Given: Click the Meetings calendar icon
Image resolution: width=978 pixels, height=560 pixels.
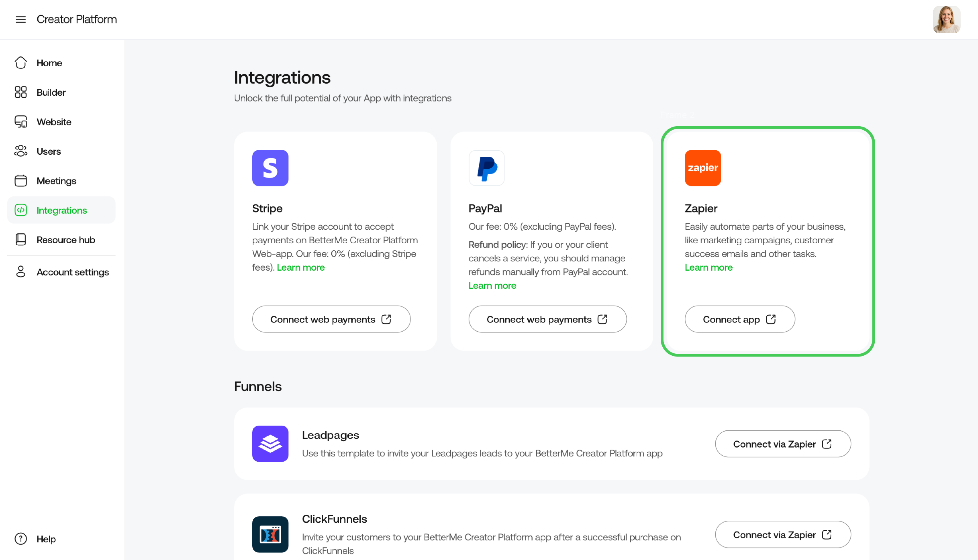Looking at the screenshot, I should 21,181.
